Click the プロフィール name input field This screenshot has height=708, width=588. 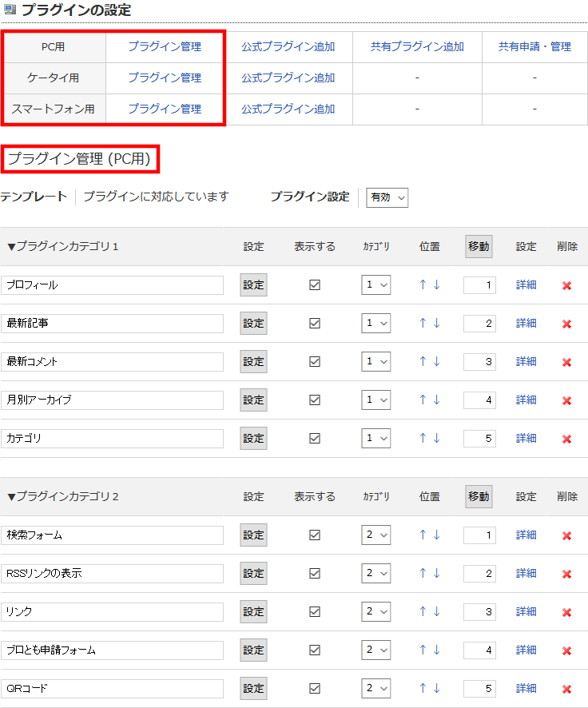click(113, 285)
